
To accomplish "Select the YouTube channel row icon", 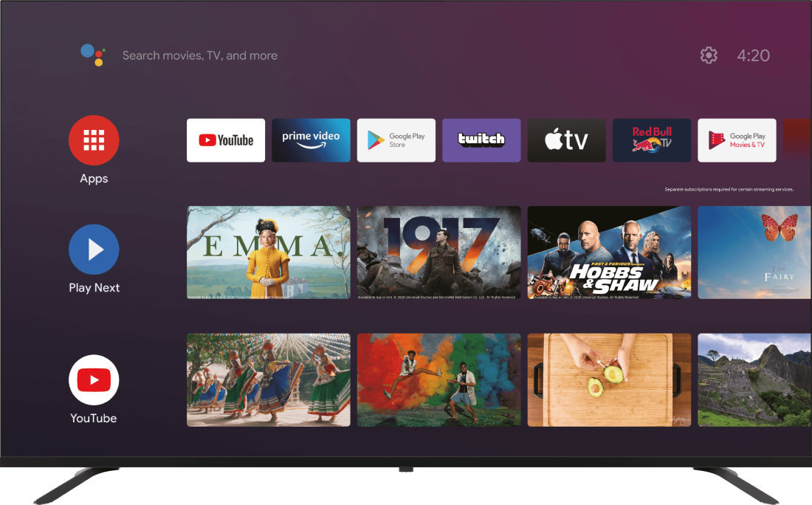I will tap(94, 380).
